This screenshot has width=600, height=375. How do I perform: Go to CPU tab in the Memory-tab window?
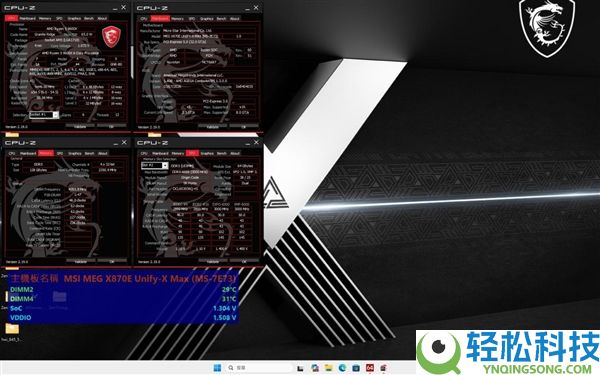(12, 153)
